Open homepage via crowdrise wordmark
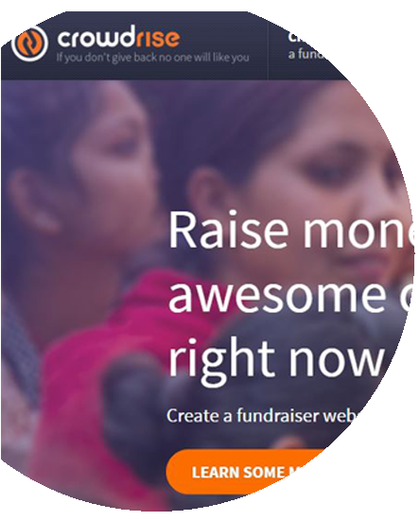Screen dimensions: 420x521 click(118, 38)
